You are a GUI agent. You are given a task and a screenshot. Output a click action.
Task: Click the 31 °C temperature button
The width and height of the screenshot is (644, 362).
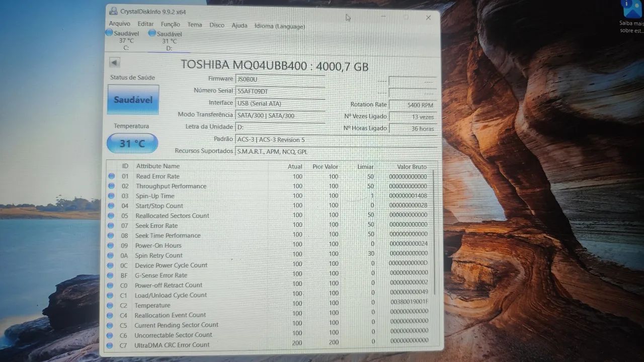click(x=132, y=144)
